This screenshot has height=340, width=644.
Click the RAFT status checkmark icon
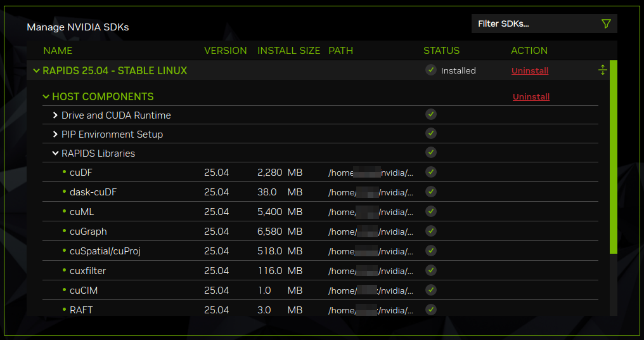tap(431, 310)
